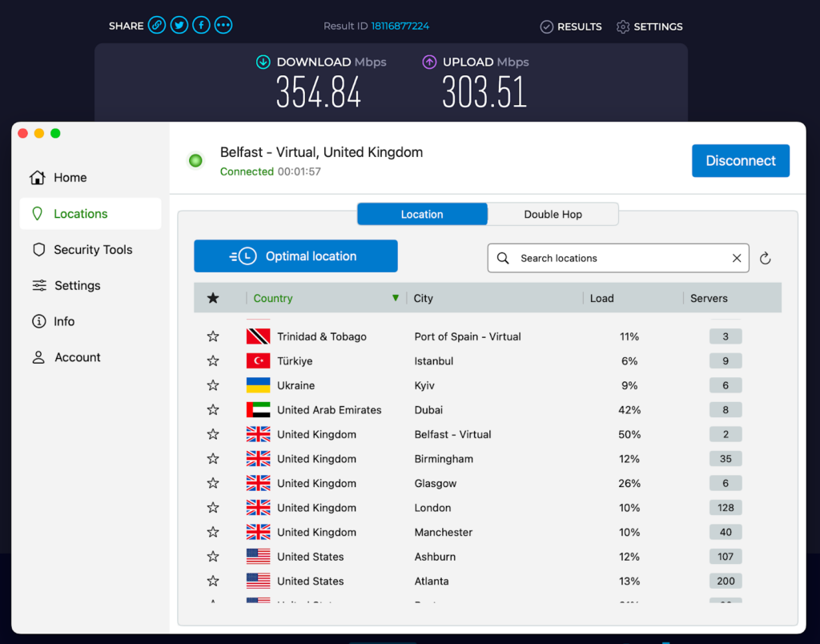Click the Disconnect button
820x644 pixels.
point(741,161)
